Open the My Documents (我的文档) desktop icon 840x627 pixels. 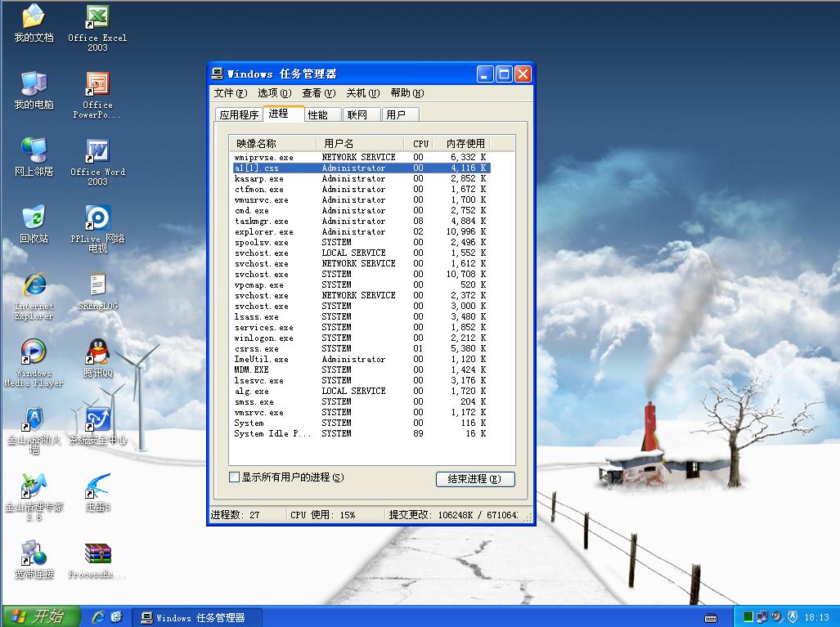click(34, 23)
